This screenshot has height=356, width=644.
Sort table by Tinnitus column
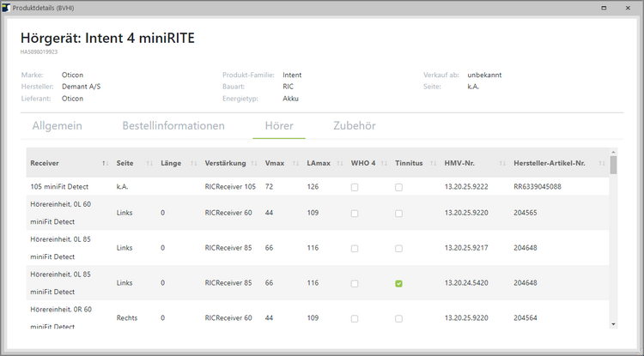[434, 163]
